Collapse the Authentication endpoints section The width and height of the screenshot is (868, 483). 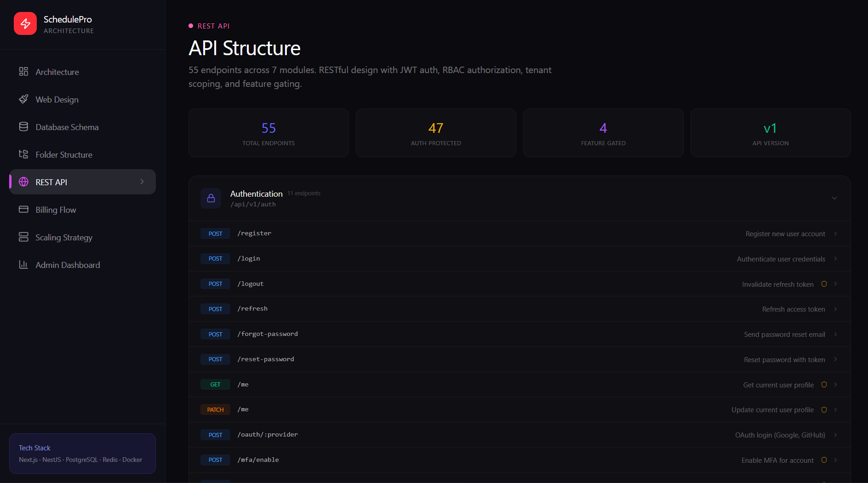point(834,198)
